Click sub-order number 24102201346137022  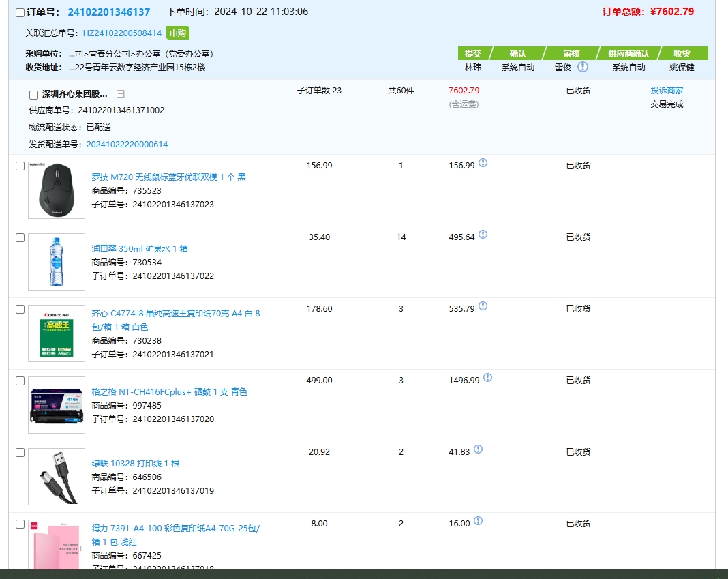(173, 276)
